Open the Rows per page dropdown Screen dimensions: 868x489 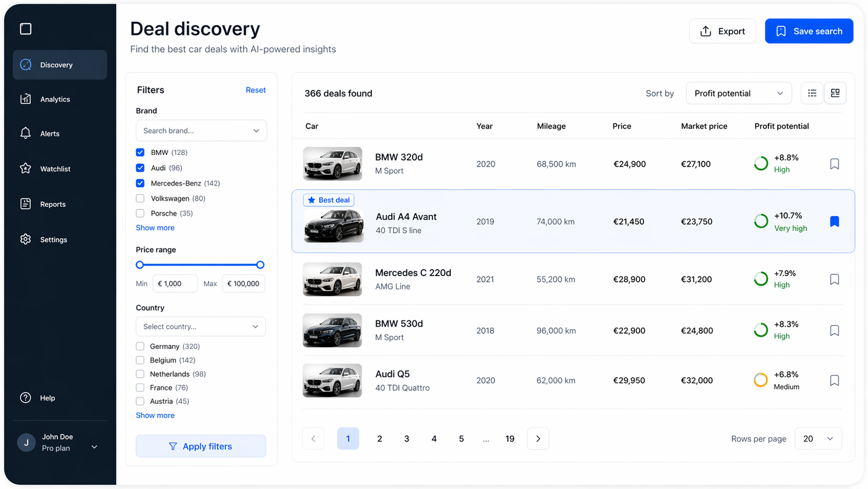click(818, 439)
